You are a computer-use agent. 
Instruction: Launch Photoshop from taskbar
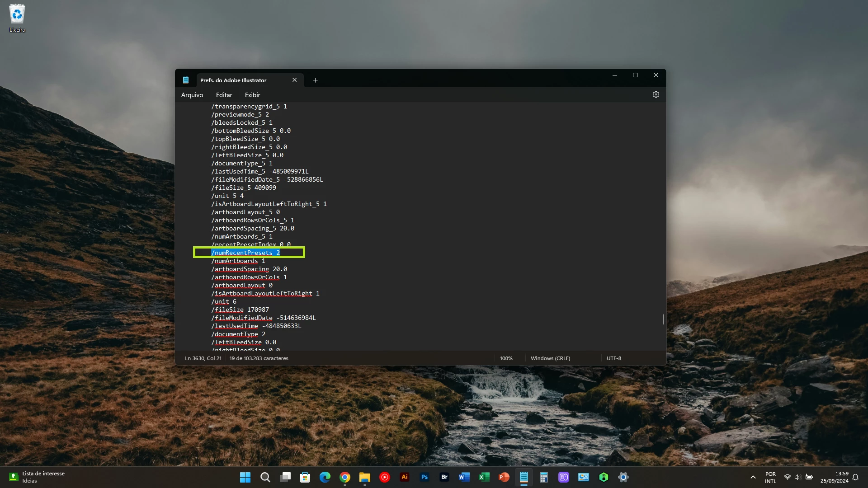coord(424,477)
